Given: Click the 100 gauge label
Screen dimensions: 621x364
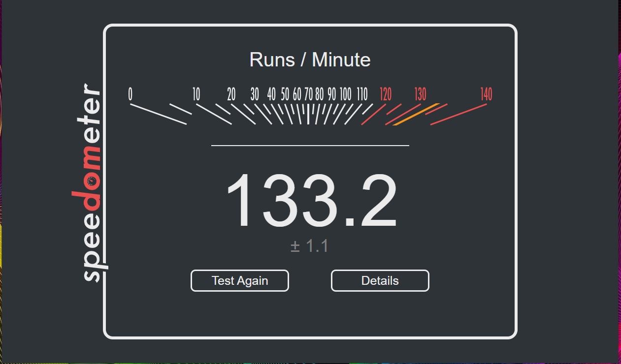Looking at the screenshot, I should (346, 94).
